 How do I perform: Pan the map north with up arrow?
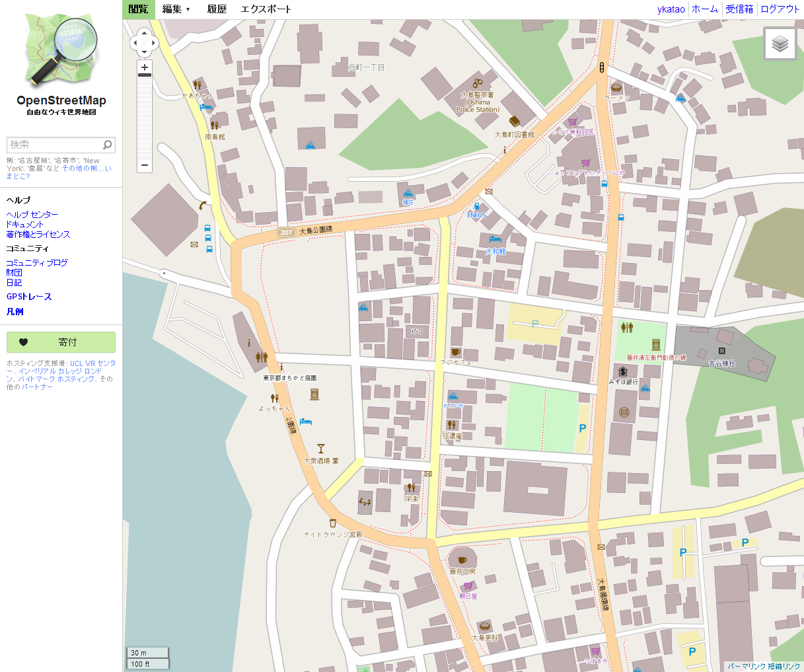click(145, 34)
